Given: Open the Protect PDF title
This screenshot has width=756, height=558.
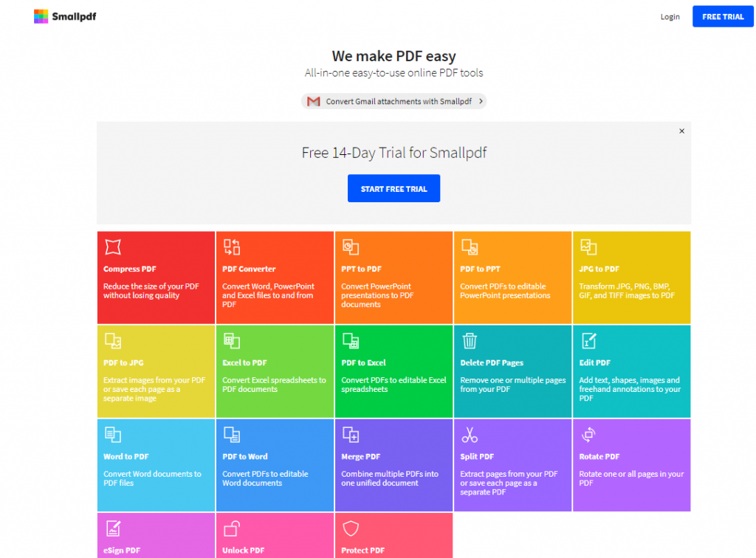Looking at the screenshot, I should tap(363, 551).
